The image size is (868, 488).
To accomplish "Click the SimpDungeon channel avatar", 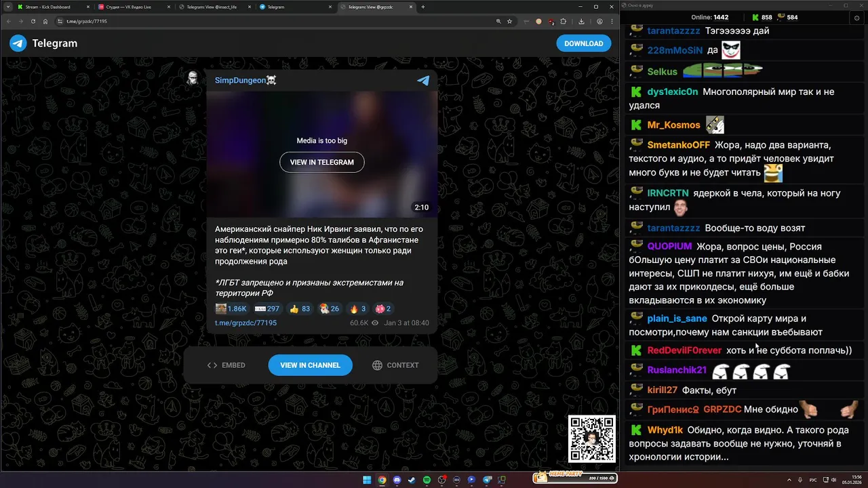I will pyautogui.click(x=193, y=79).
